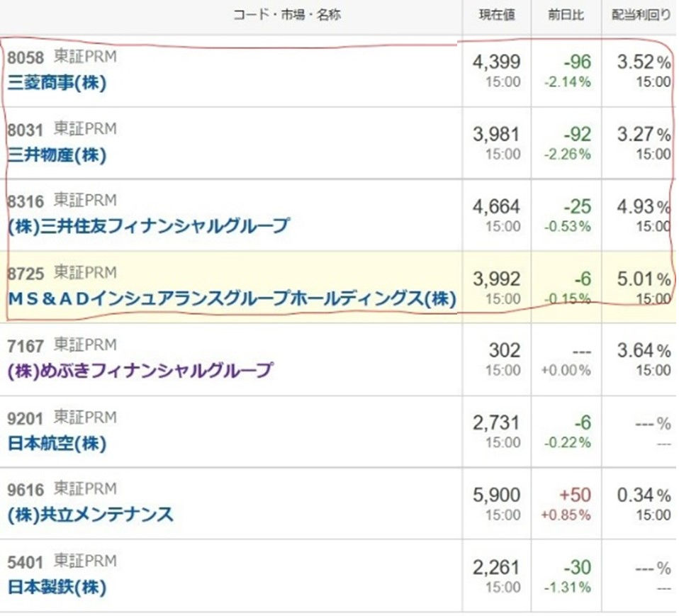Open the 日本製鉄(株) stock link
The height and width of the screenshot is (616, 679).
57,588
